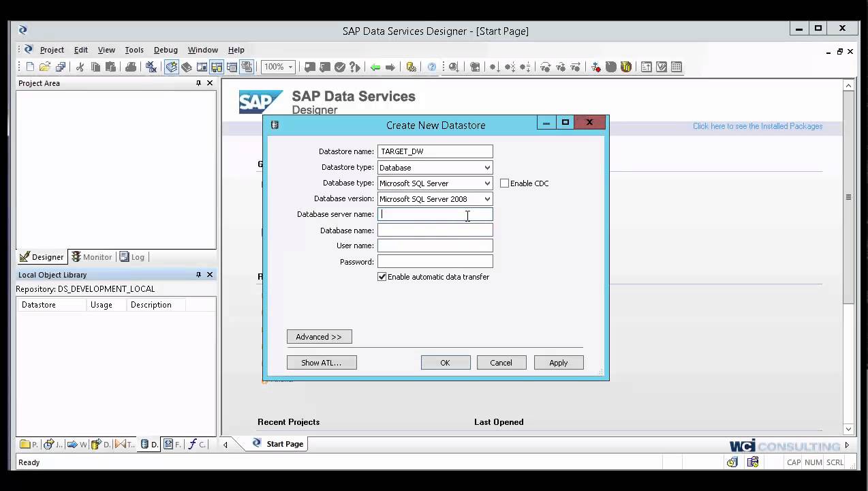Click Cancel in Create New Datastore
The width and height of the screenshot is (868, 491).
501,363
